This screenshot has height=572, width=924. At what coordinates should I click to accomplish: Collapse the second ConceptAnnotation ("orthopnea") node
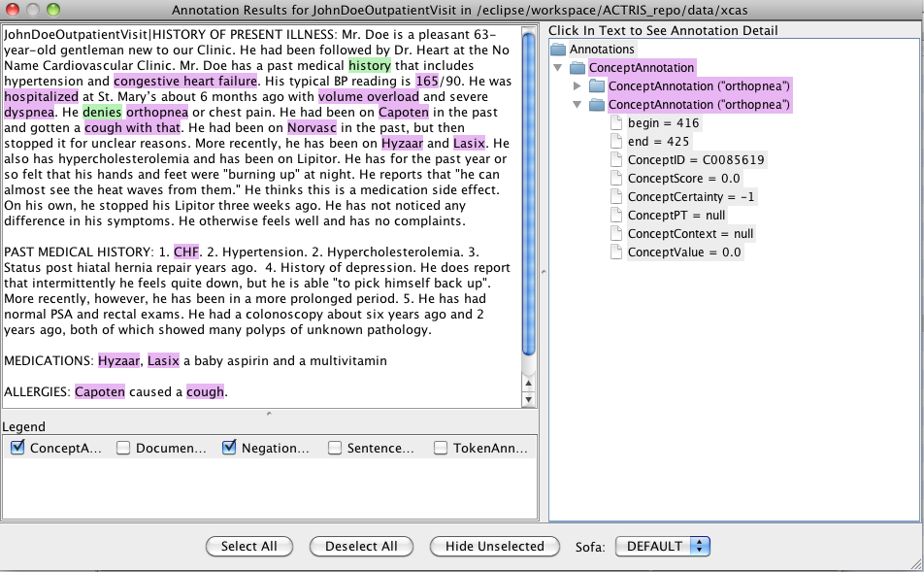577,104
